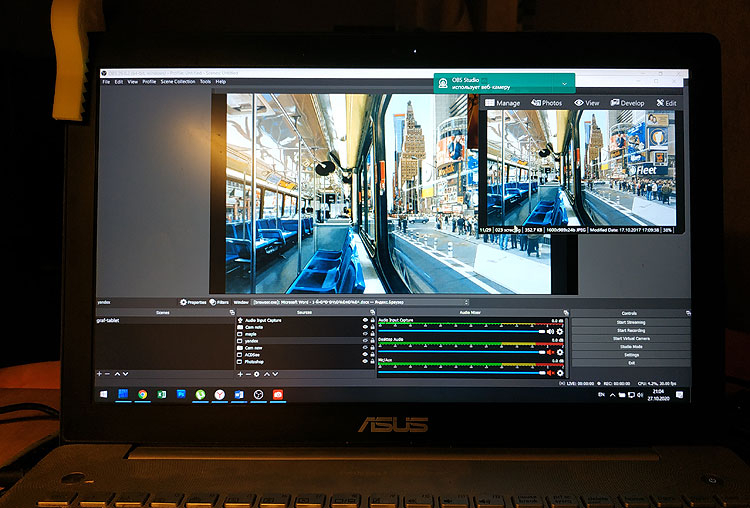Toggle the lock on Photoshop source
Screen dimensions: 750x508
372,362
